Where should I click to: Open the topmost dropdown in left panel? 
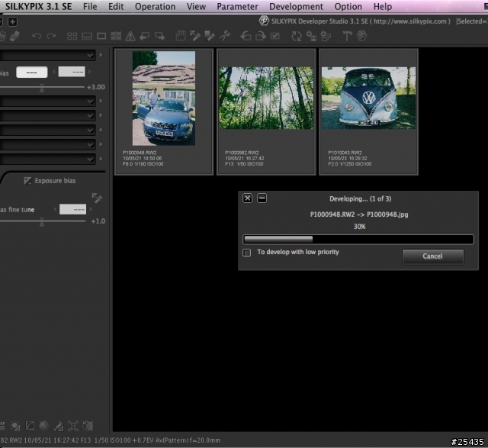(47, 55)
